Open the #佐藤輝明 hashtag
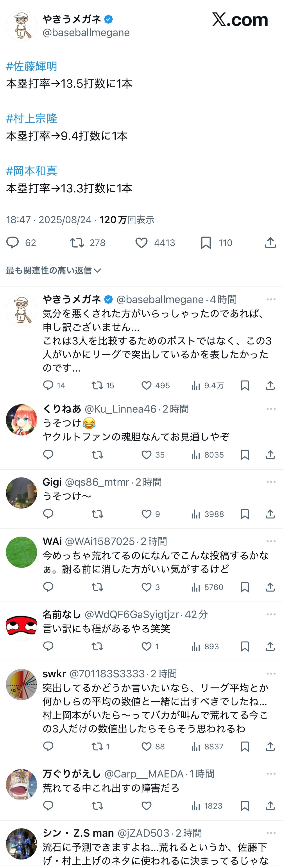 [32, 66]
